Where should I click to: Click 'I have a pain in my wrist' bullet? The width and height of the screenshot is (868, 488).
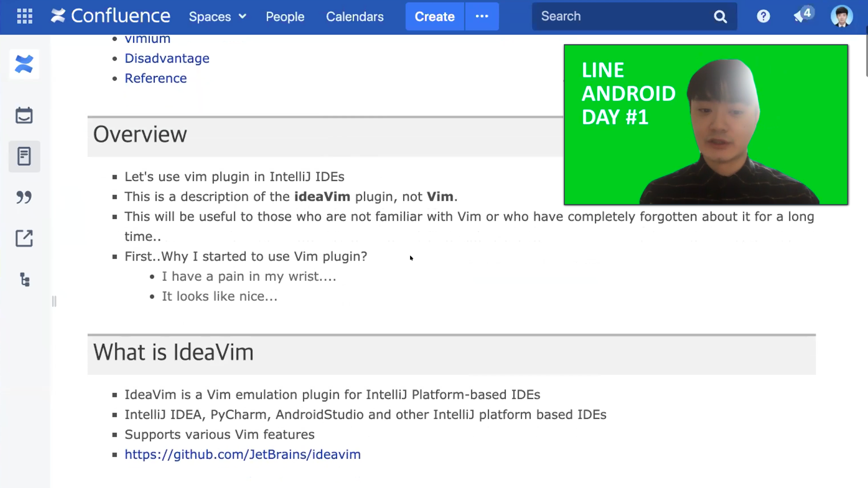[x=249, y=276]
